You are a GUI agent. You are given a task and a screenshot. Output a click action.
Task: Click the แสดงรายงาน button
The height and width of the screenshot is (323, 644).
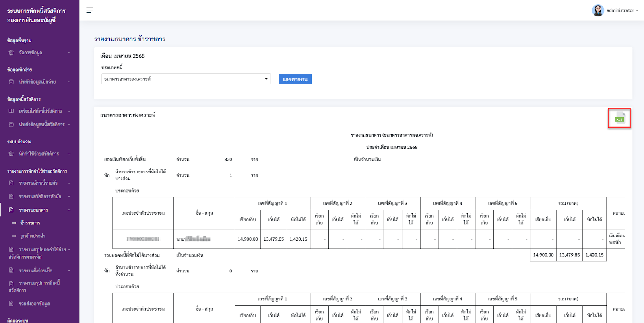pyautogui.click(x=295, y=79)
